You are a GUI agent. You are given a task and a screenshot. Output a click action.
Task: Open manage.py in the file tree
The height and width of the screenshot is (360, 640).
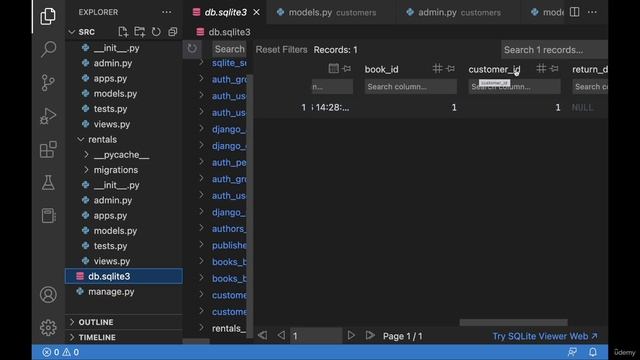pos(124,291)
